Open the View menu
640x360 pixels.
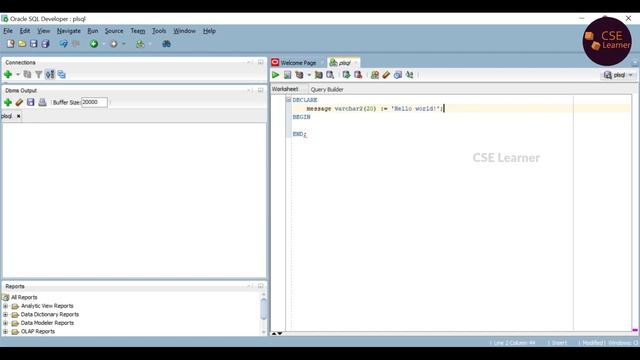point(43,31)
